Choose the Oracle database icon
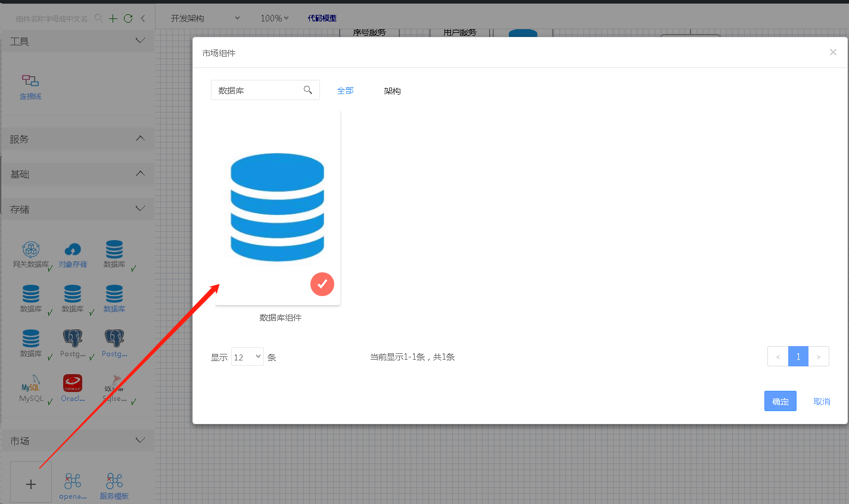The image size is (849, 504). [73, 383]
